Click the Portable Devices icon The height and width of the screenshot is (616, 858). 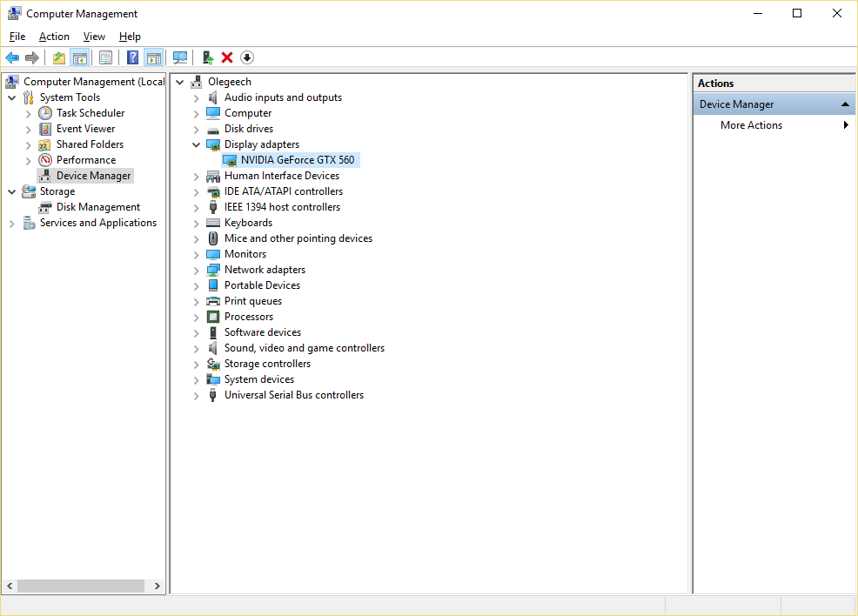213,285
